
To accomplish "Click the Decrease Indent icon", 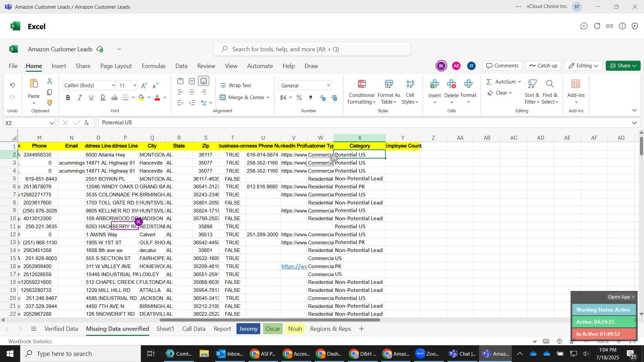I will 180,103.
